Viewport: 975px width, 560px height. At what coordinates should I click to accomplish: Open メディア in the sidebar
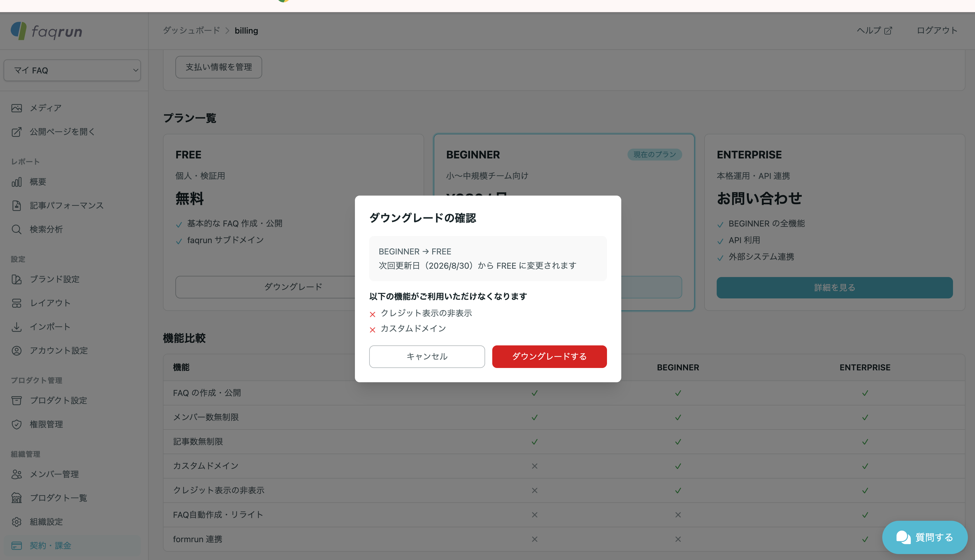tap(72, 108)
